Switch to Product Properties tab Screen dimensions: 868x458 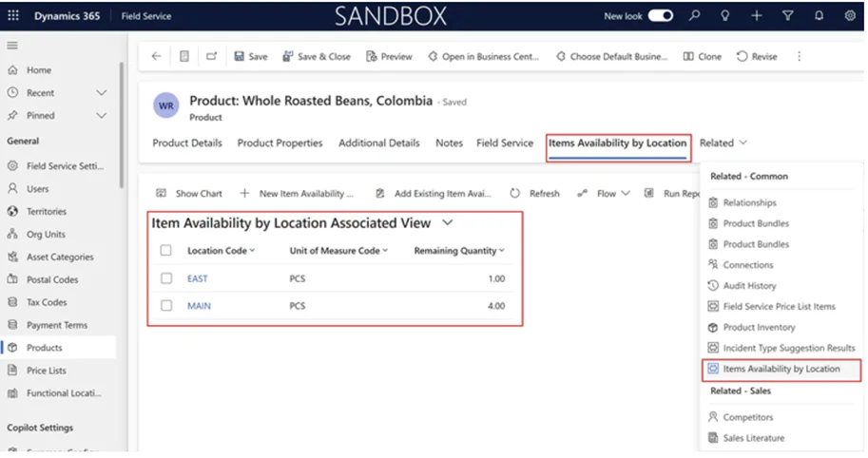pos(280,143)
